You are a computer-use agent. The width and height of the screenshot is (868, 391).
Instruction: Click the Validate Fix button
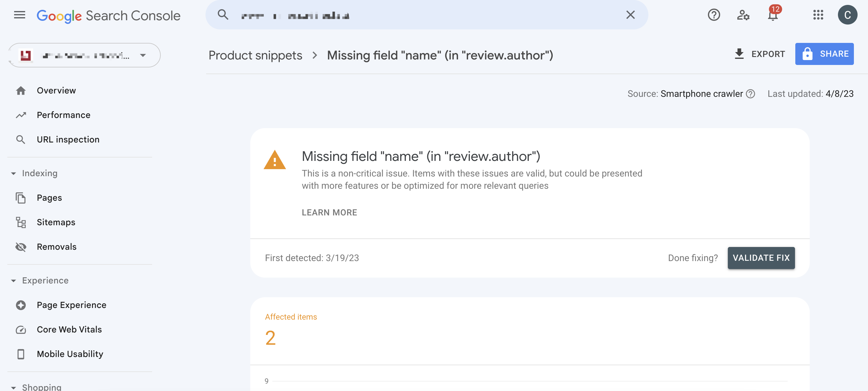point(761,258)
